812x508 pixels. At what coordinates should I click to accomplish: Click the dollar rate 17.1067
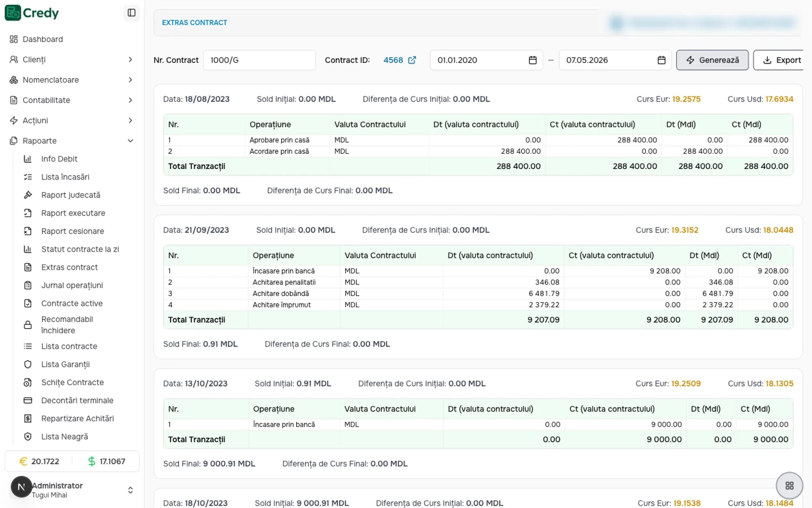(106, 462)
